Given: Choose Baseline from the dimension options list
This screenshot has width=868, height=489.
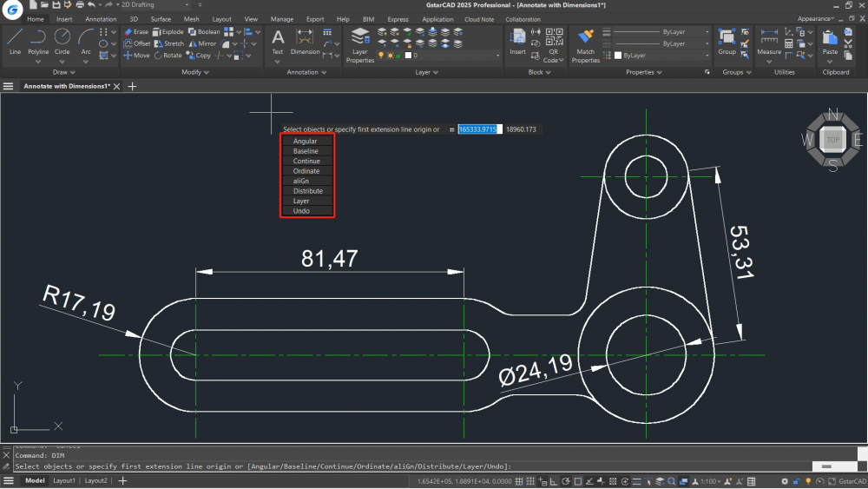Looking at the screenshot, I should point(306,151).
